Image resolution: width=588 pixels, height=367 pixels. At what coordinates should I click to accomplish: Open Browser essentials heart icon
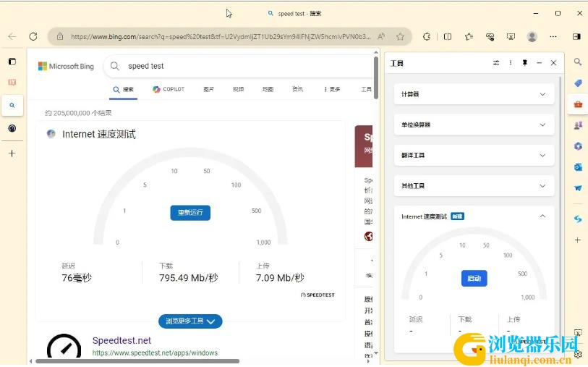(490, 36)
